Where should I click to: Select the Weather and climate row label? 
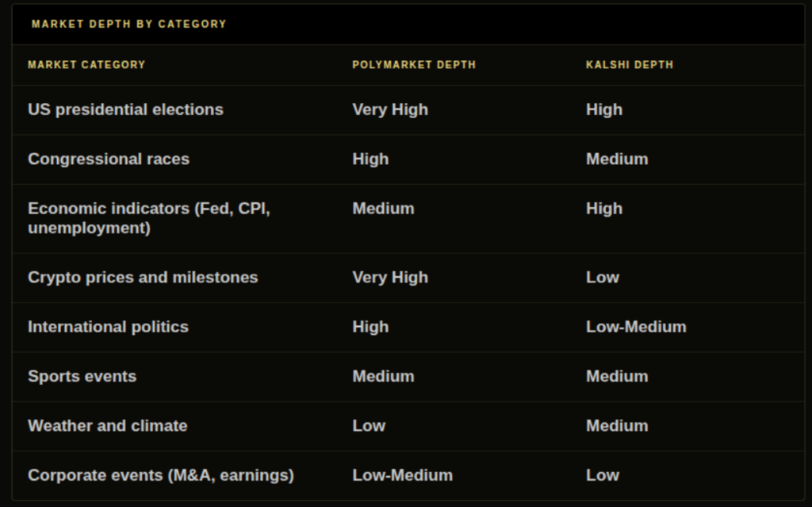(x=108, y=426)
